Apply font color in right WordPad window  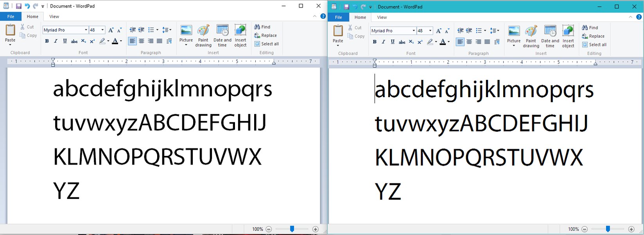(443, 42)
